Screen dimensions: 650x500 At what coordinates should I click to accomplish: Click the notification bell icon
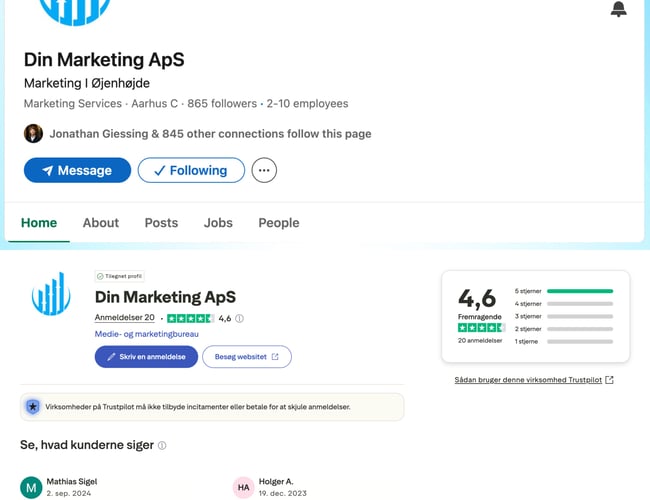[x=618, y=9]
